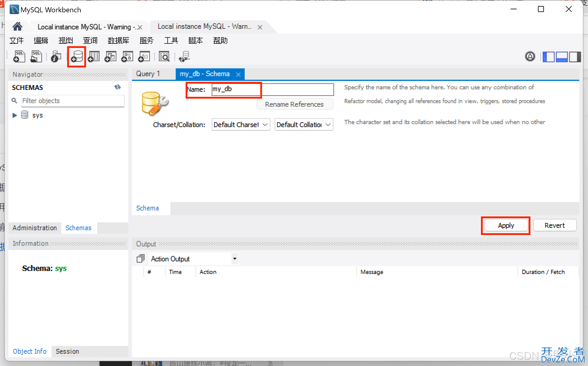Viewport: 588px width, 366px height.
Task: Select the sys schema row
Action: click(68, 115)
